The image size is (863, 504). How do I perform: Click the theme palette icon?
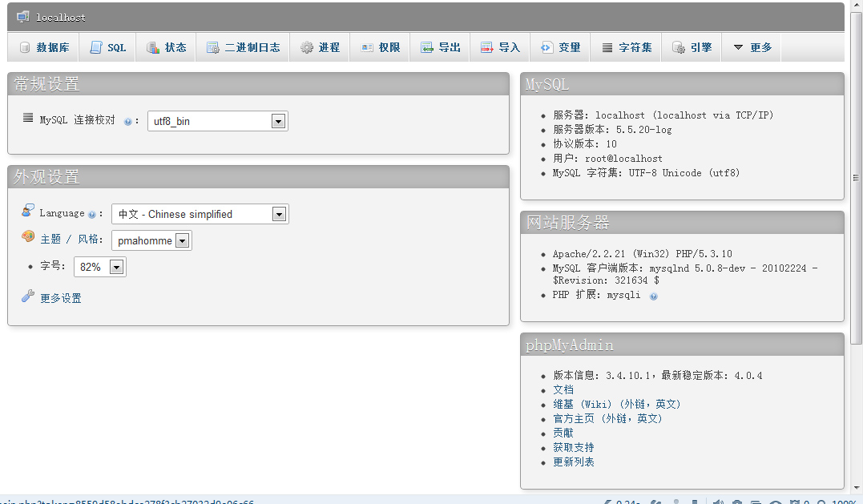coord(28,237)
